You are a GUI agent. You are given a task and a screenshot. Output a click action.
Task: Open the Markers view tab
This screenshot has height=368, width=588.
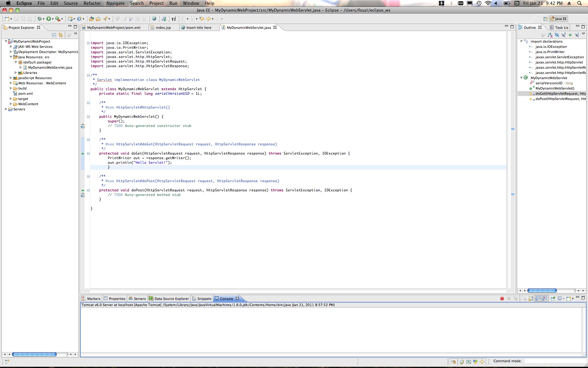point(91,299)
